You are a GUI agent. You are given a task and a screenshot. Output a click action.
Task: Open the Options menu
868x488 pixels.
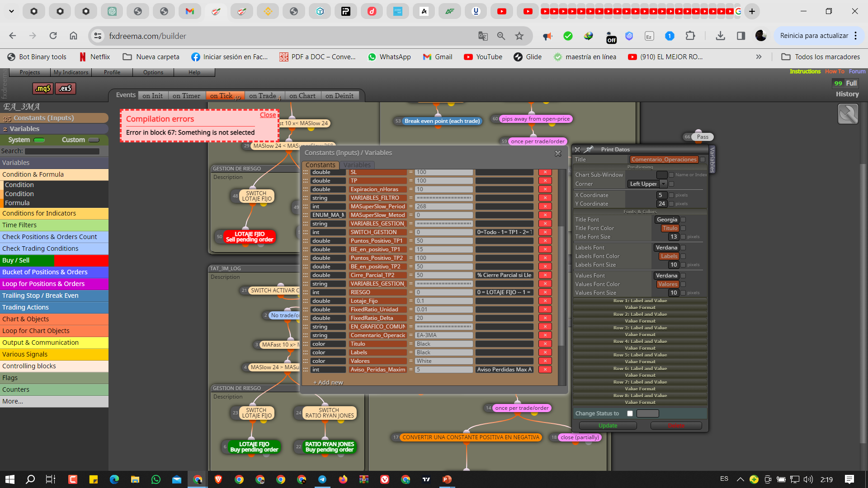click(x=153, y=72)
